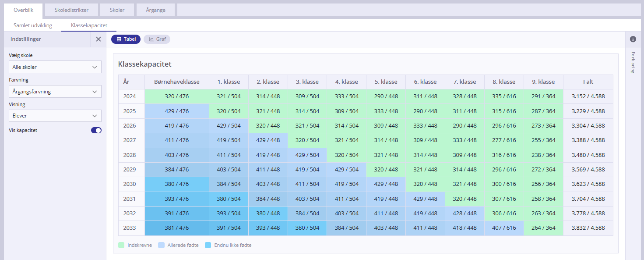
Task: Open the Skoledistrikter tab
Action: [71, 10]
